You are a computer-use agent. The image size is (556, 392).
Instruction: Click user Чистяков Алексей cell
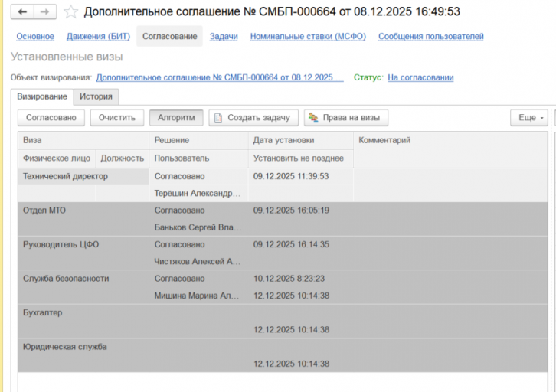[x=197, y=262]
